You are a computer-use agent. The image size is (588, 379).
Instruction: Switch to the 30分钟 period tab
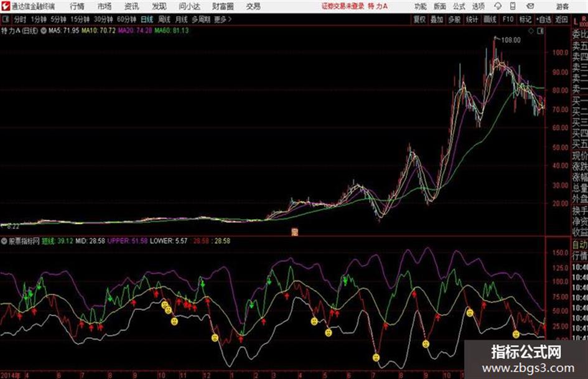(103, 19)
